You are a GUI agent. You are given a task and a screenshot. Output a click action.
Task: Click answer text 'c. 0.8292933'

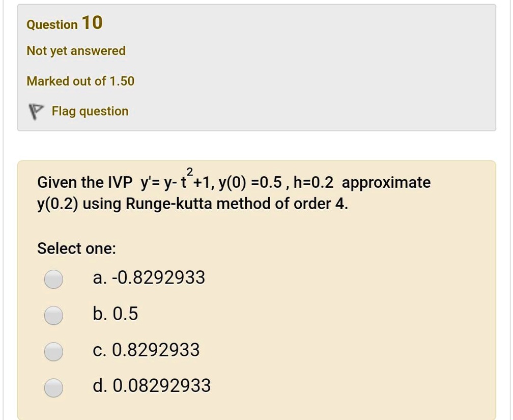click(147, 350)
